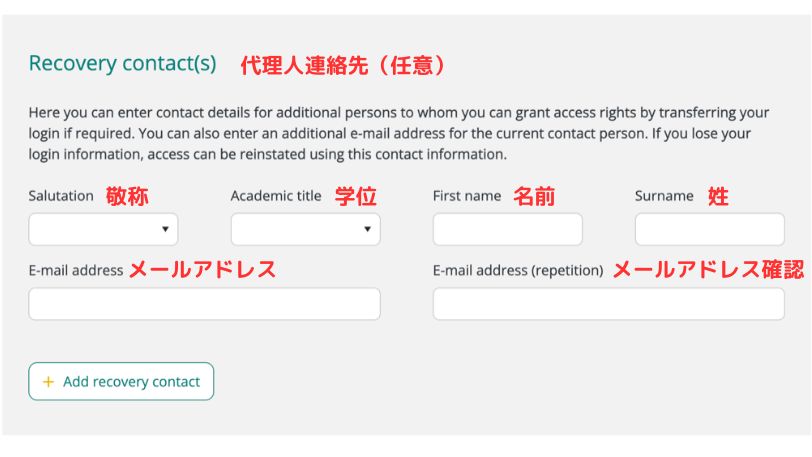Click the red 学位 annotation text
The height and width of the screenshot is (457, 812).
tap(355, 196)
